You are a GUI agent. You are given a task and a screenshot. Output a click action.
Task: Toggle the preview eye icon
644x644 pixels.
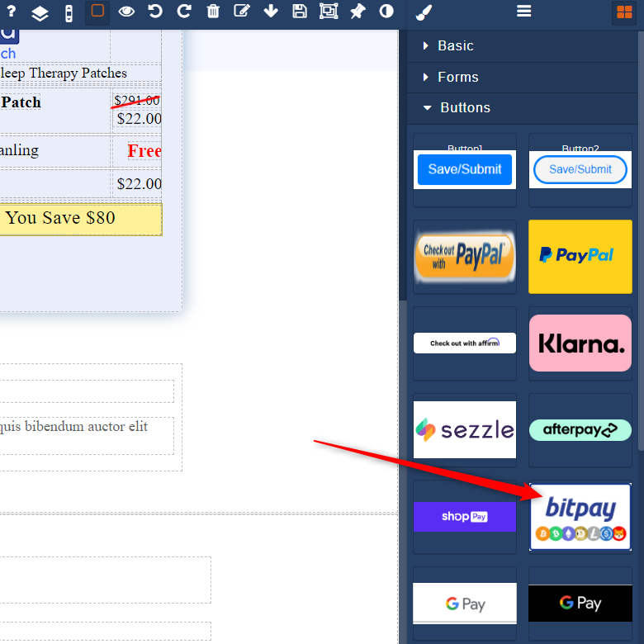pyautogui.click(x=126, y=12)
